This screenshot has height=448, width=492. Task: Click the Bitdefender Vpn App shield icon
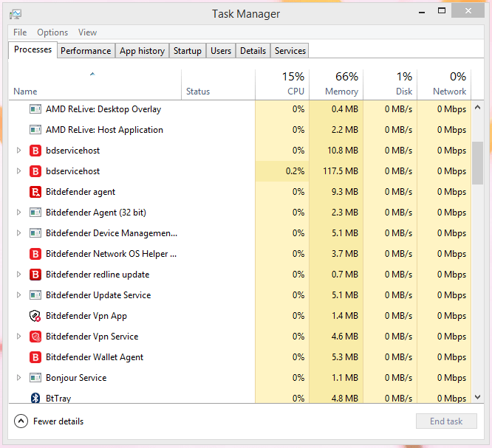coord(35,316)
